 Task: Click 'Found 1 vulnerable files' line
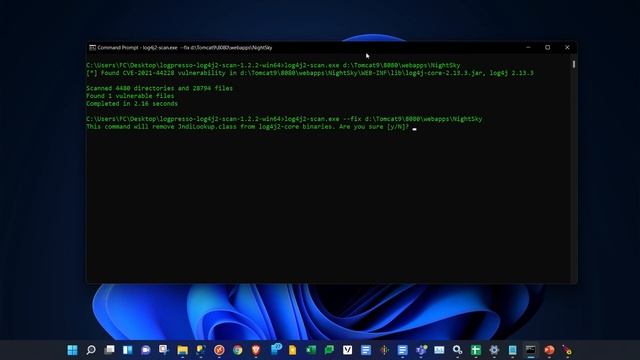[x=130, y=96]
